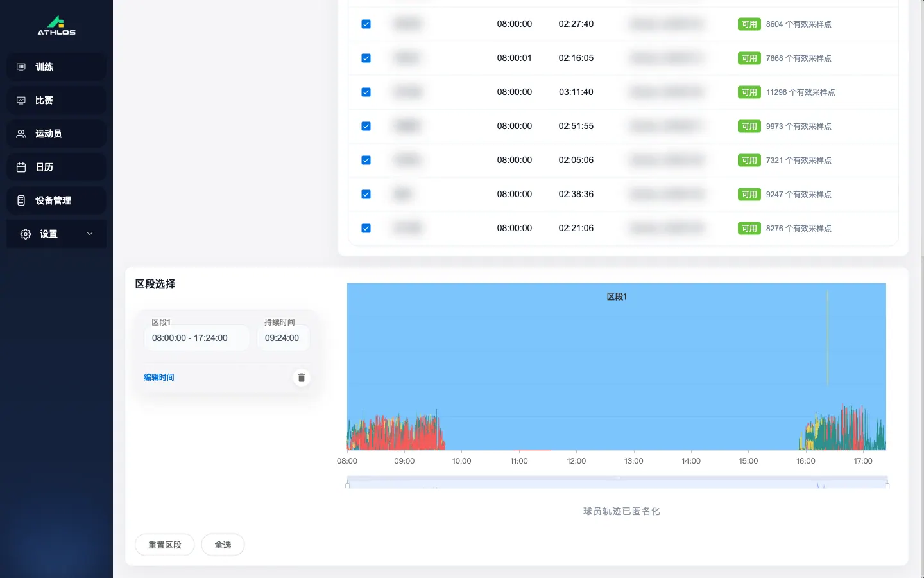Deselect the row with duration 02:38:36
The height and width of the screenshot is (578, 924).
(366, 194)
